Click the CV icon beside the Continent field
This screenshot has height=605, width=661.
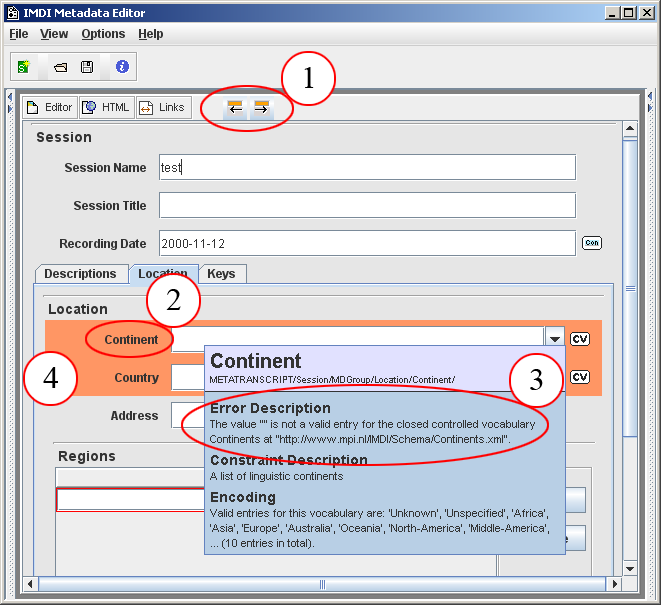point(580,339)
